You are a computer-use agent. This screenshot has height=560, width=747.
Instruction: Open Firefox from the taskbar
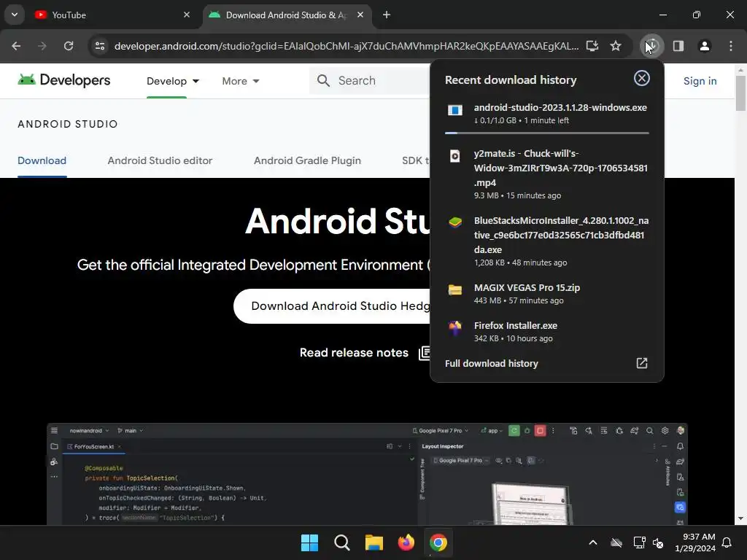406,542
